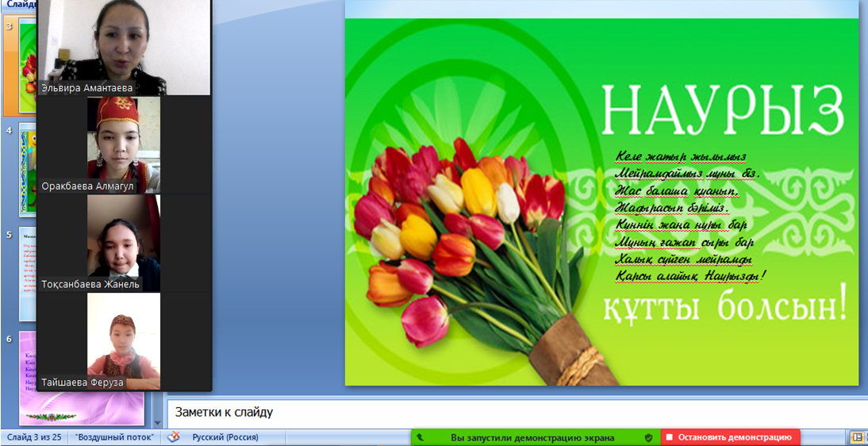Click the normal view icon at bottom right
868x446 pixels.
click(858, 437)
